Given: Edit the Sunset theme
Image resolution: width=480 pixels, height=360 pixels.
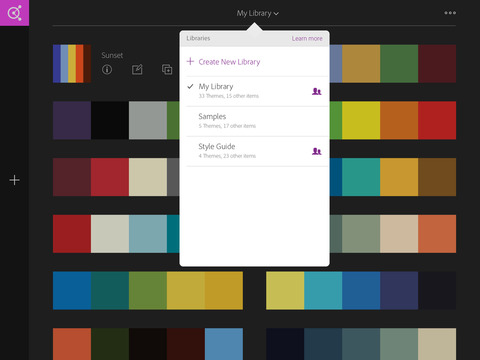Looking at the screenshot, I should 137,69.
